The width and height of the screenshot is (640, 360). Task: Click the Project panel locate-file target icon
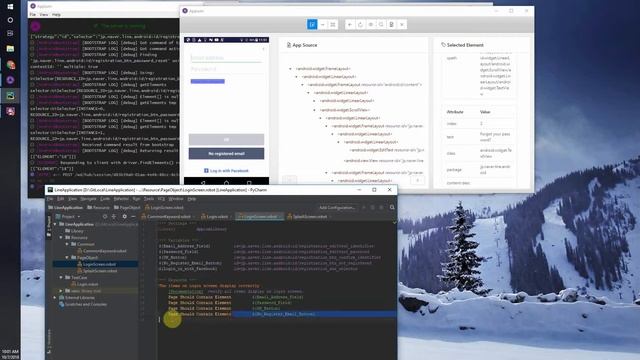(x=105, y=216)
